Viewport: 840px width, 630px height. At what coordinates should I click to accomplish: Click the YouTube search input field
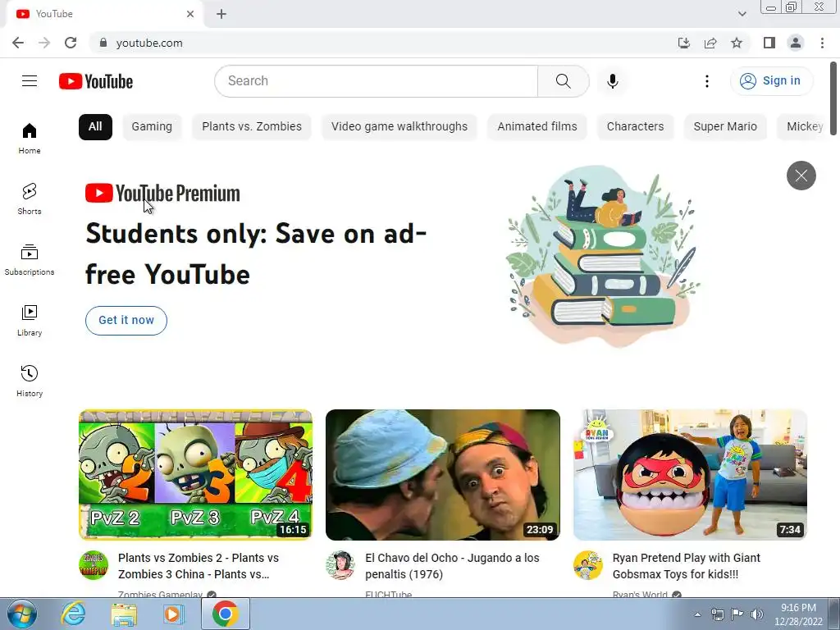(x=376, y=81)
